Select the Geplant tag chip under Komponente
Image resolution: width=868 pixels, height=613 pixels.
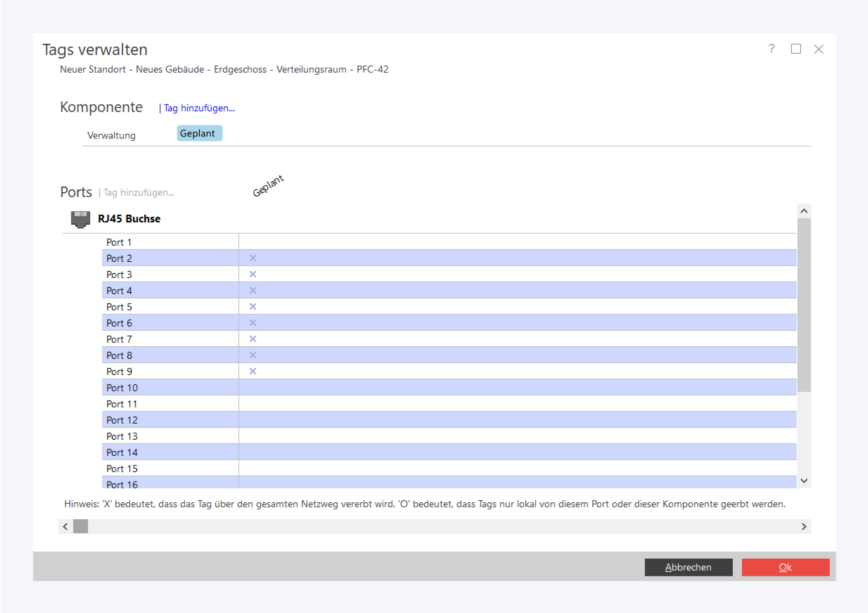199,133
